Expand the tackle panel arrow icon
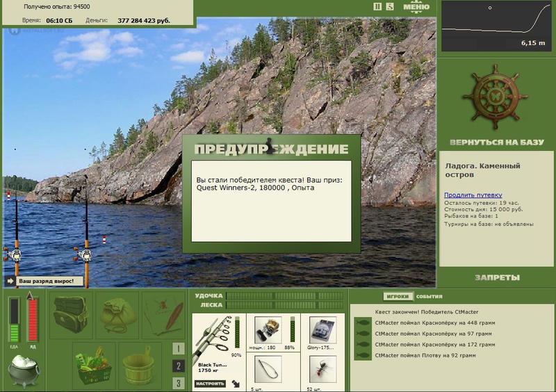Screen dimensions: 556x392 [x=236, y=384]
